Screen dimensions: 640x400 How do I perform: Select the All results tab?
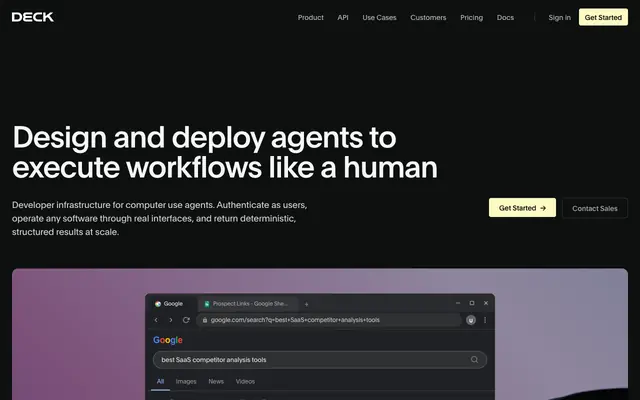coord(160,381)
